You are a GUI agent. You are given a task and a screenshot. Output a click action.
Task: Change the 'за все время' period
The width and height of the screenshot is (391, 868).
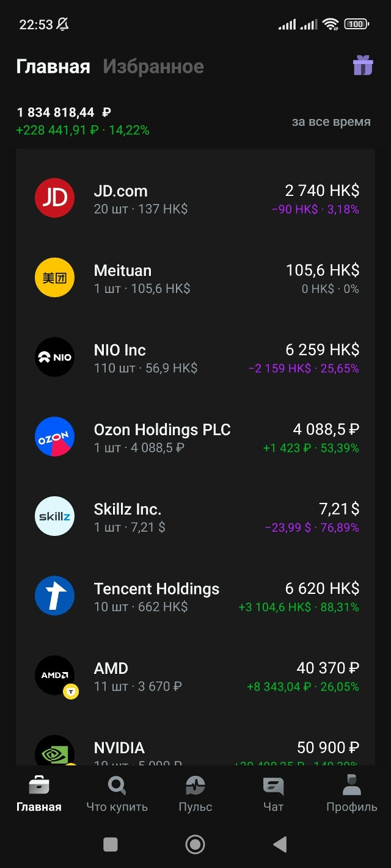[331, 121]
